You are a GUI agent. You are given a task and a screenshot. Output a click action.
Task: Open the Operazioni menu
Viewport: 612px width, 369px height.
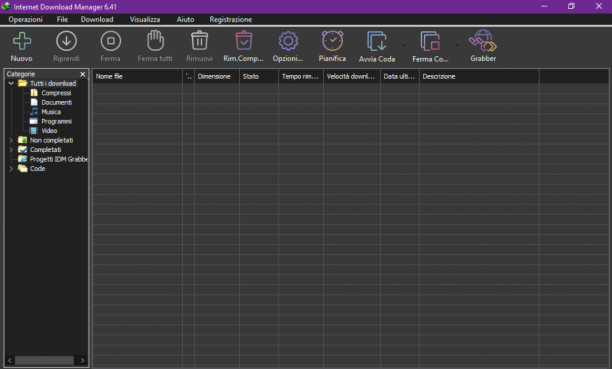point(25,20)
